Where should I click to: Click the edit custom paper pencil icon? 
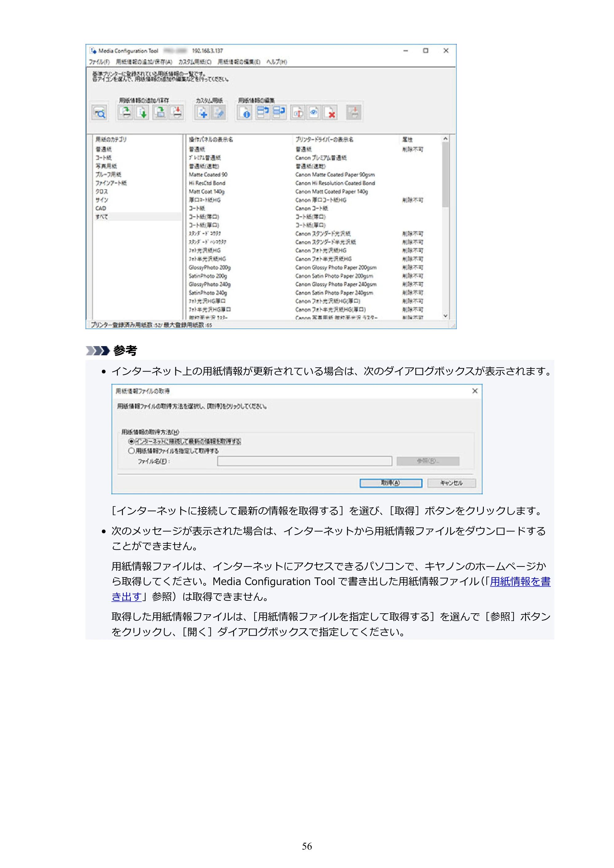click(x=218, y=112)
